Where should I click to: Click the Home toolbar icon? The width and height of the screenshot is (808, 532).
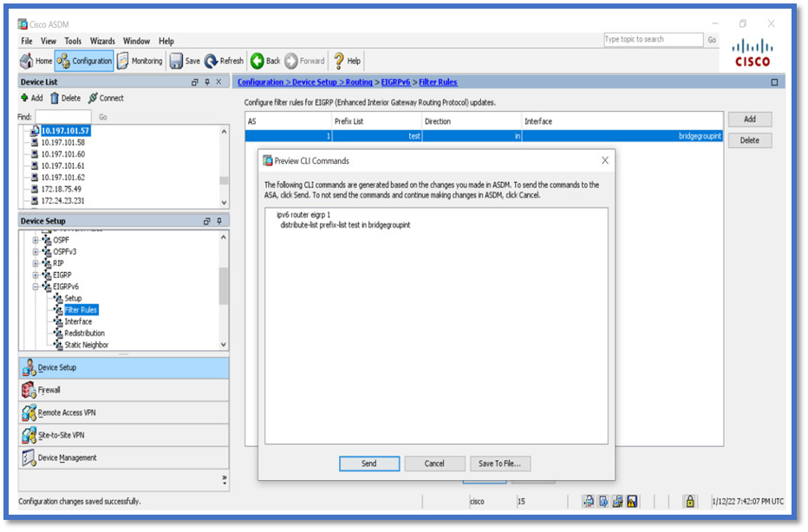click(36, 61)
